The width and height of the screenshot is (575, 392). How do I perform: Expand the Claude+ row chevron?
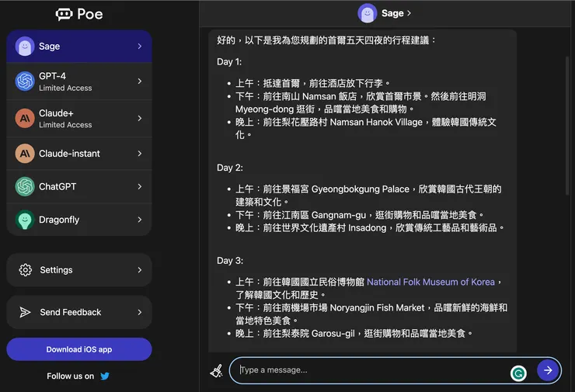pyautogui.click(x=139, y=118)
